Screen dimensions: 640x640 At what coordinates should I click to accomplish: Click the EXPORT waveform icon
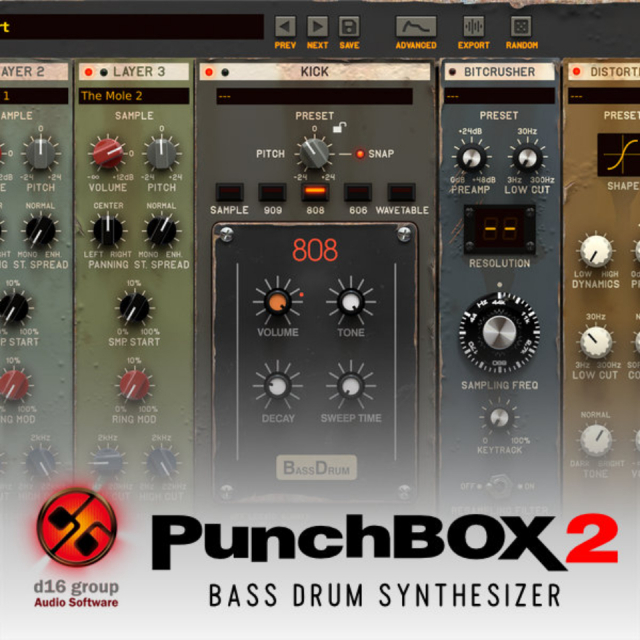pyautogui.click(x=473, y=27)
